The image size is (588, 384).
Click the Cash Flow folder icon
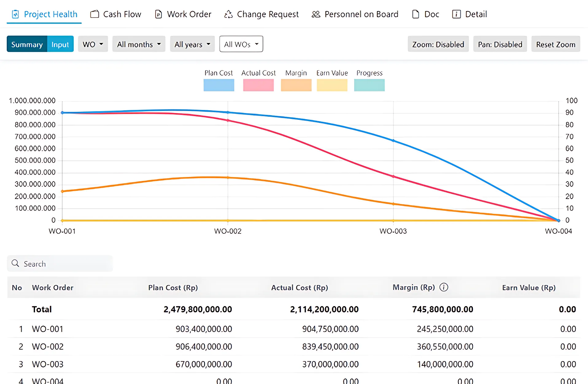95,14
